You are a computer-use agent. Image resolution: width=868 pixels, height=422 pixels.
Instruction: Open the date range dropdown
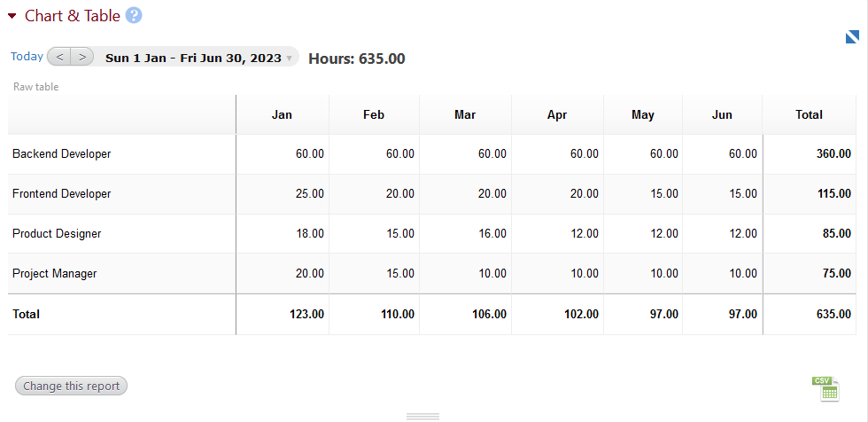(x=198, y=58)
